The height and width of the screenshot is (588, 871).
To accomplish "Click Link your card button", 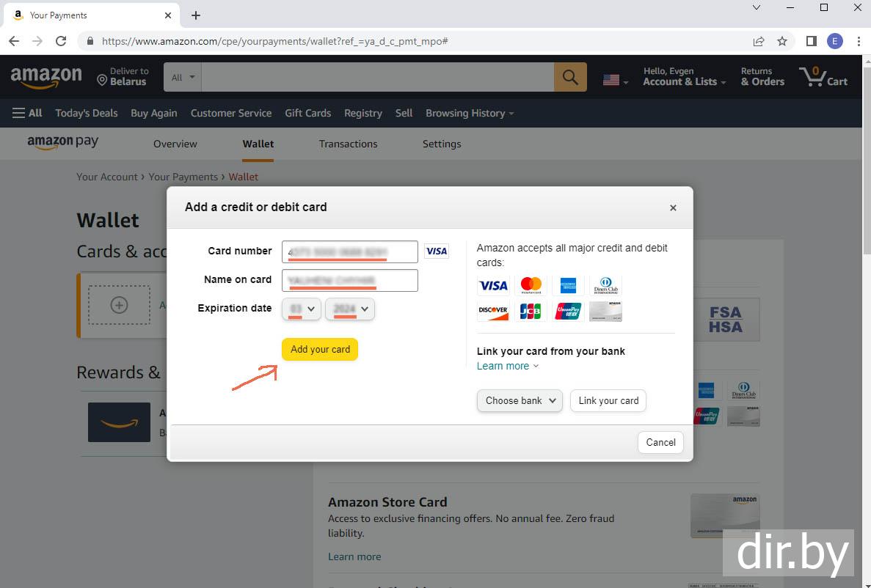I will point(608,401).
